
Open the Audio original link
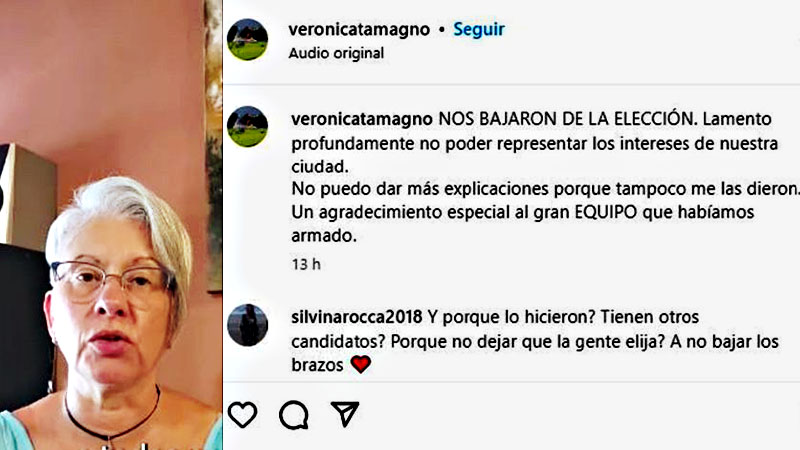(336, 53)
